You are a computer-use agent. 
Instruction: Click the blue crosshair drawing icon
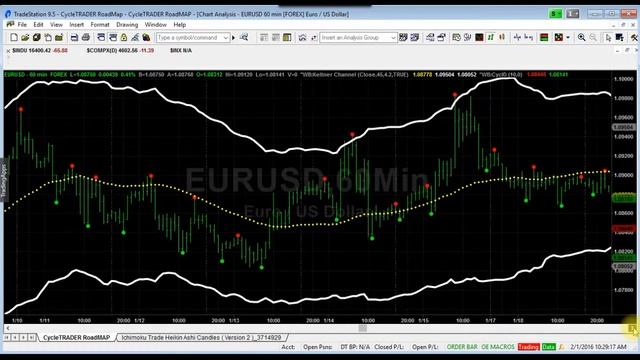[517, 38]
